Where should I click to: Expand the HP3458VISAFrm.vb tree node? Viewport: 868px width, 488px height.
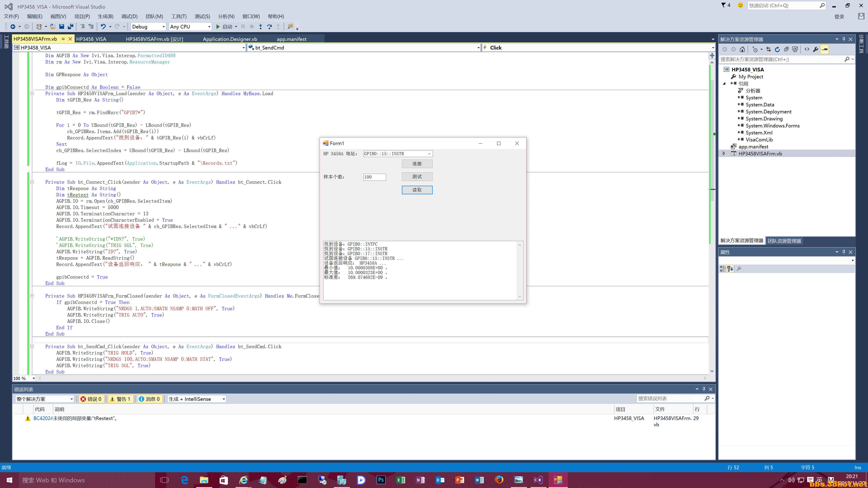click(723, 154)
